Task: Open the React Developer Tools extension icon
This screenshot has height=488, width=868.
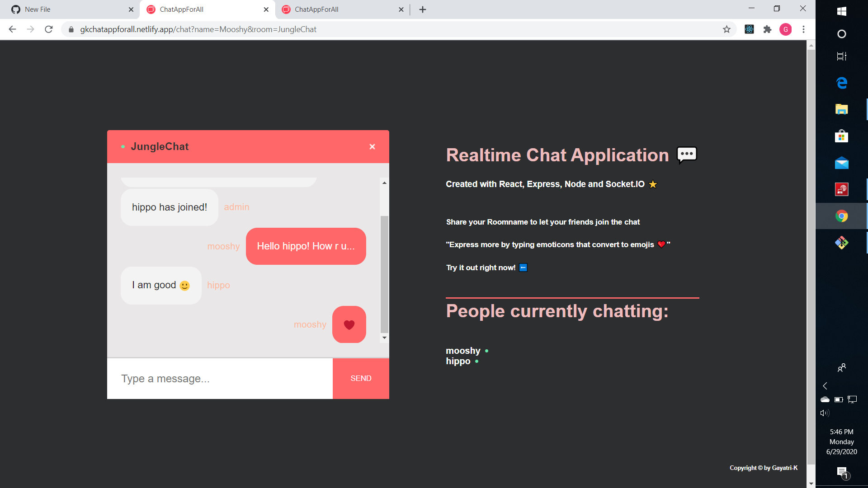Action: (749, 29)
